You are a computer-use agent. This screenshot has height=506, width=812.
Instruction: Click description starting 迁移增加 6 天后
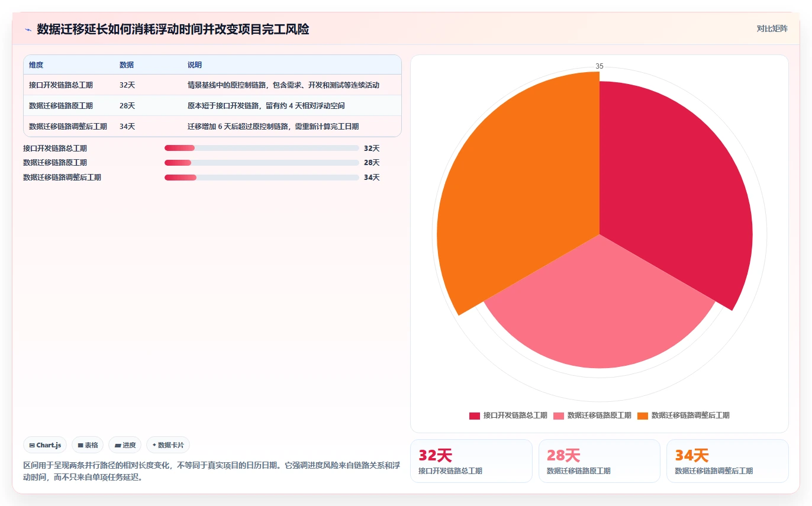(x=273, y=127)
